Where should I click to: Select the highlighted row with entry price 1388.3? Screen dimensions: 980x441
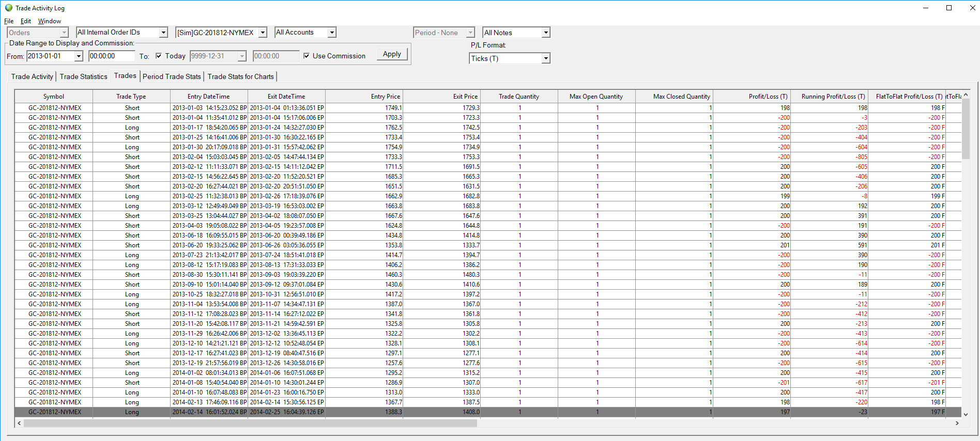point(488,412)
